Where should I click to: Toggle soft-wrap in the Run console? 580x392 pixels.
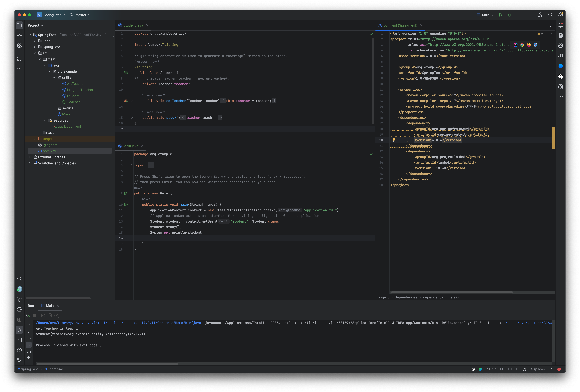click(29, 338)
